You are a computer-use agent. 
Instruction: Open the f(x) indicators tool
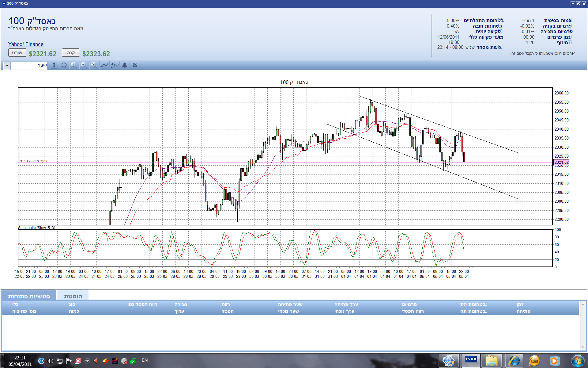(x=115, y=65)
